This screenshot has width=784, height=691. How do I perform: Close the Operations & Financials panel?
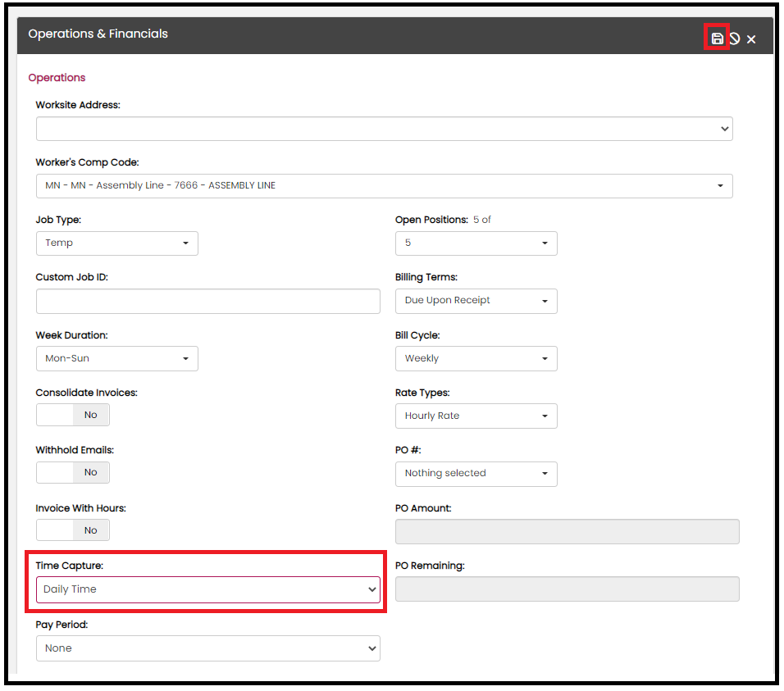click(751, 39)
